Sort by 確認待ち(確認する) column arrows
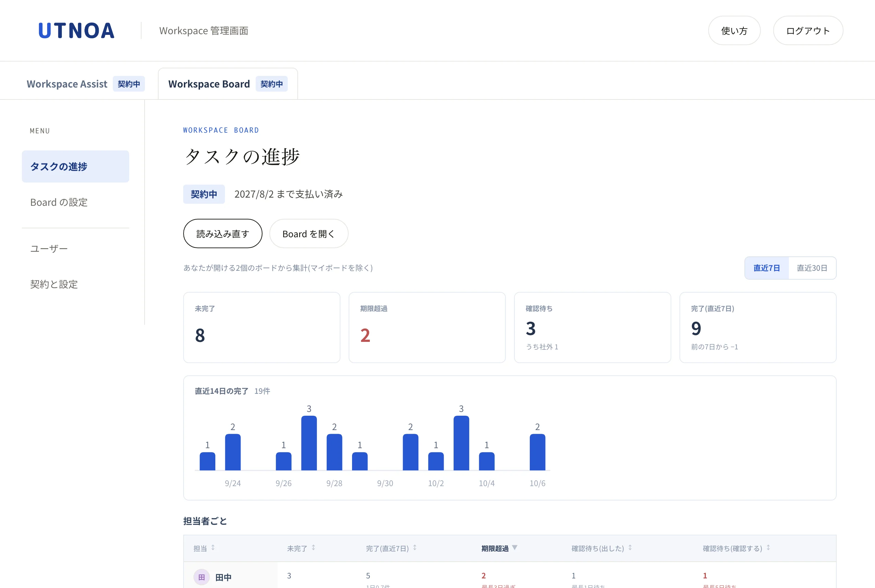 click(768, 548)
